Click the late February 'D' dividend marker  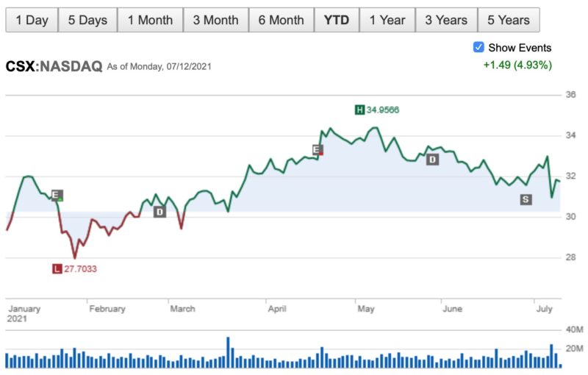[x=159, y=212]
